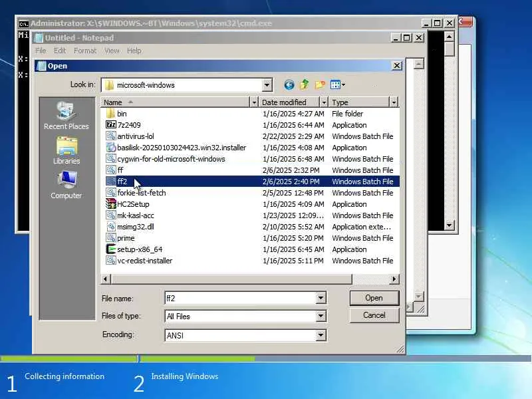532x399 pixels.
Task: Click the cmd.exe title bar icon
Action: (23, 24)
